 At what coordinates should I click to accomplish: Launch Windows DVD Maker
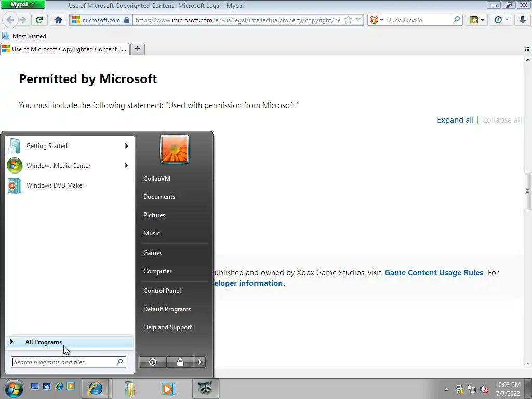69,185
